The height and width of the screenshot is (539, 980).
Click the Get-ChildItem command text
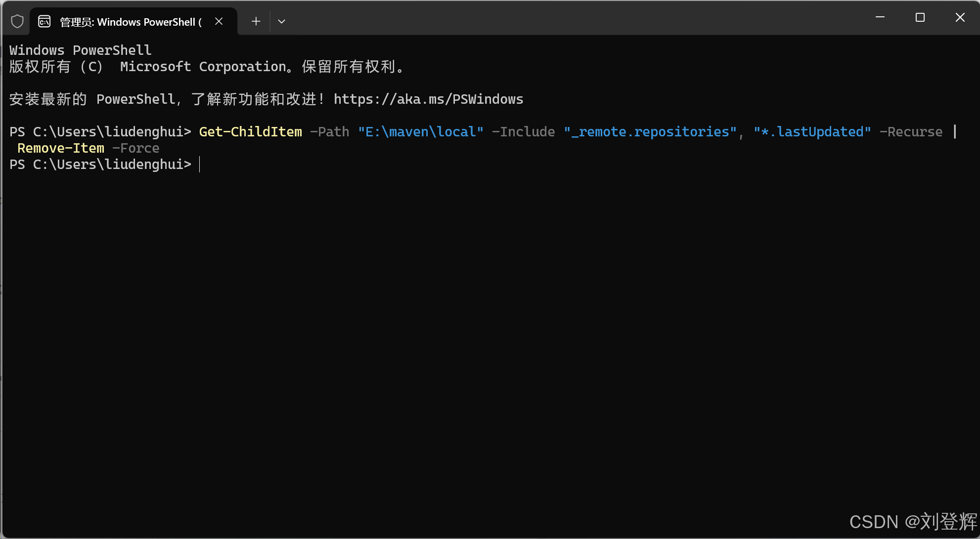pos(250,132)
